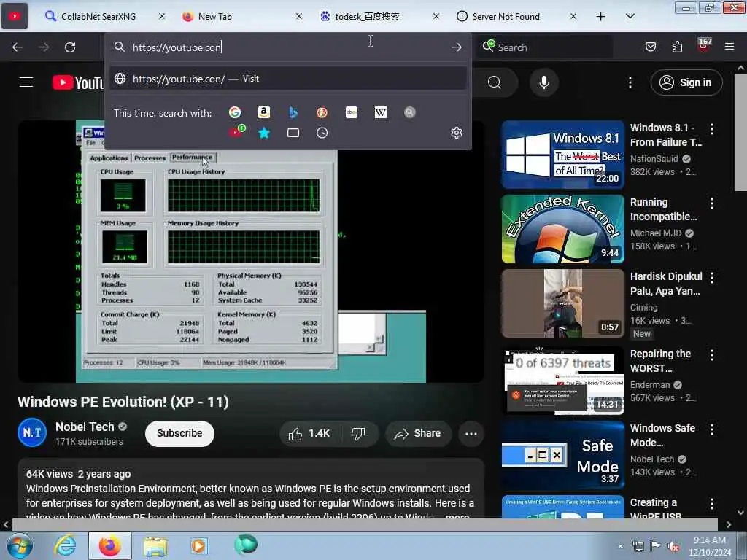Open Safe Mode video thumbnail
This screenshot has width=747, height=560.
coord(562,455)
